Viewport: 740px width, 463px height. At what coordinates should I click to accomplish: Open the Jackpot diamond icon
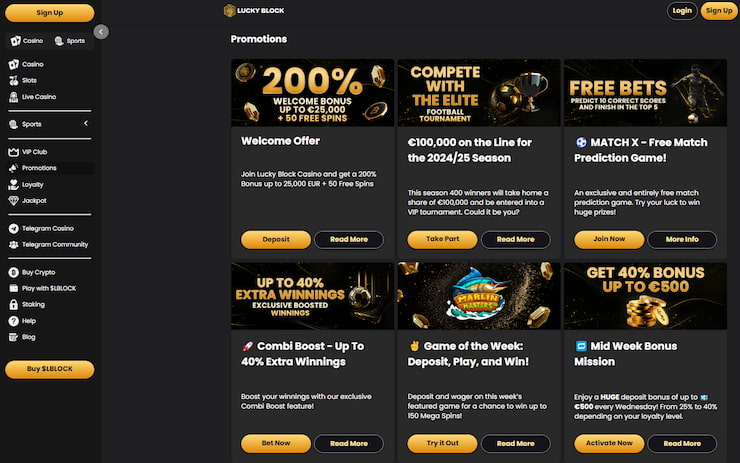14,201
